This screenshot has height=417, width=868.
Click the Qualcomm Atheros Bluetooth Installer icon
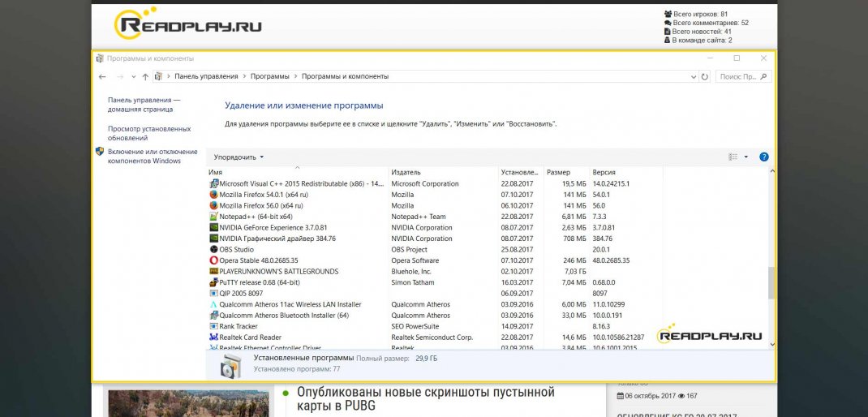click(x=213, y=315)
